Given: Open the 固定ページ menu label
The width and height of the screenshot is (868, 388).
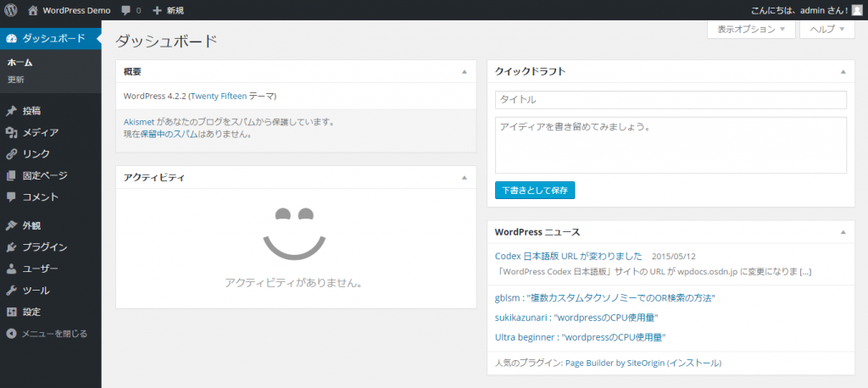Looking at the screenshot, I should (45, 175).
